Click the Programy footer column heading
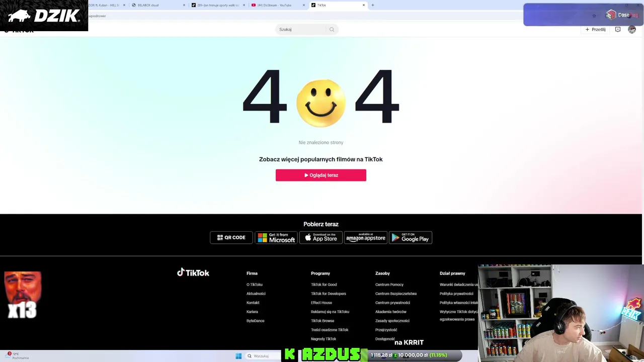644x362 pixels. (320, 274)
